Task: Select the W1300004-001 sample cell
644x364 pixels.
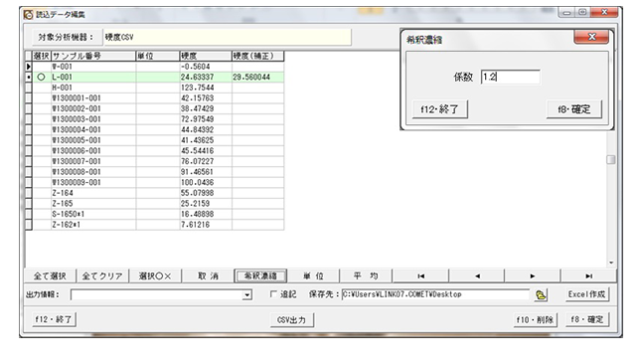Action: [93, 130]
